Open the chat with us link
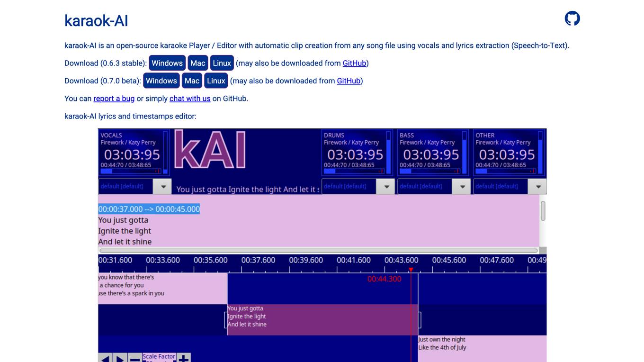Image resolution: width=644 pixels, height=362 pixels. [190, 99]
